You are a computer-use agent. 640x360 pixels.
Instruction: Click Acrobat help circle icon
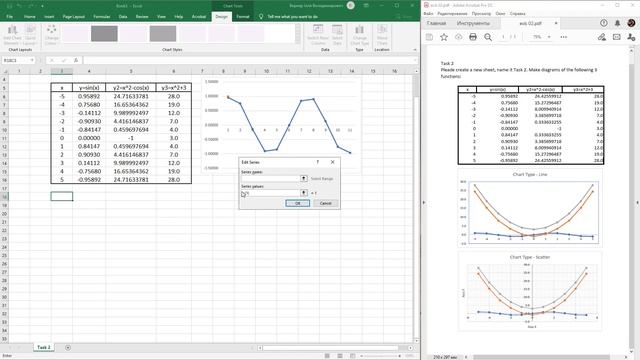pos(604,23)
